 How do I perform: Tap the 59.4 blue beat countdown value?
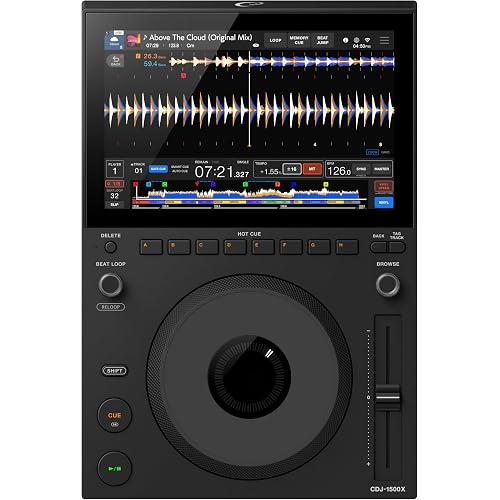pyautogui.click(x=152, y=63)
